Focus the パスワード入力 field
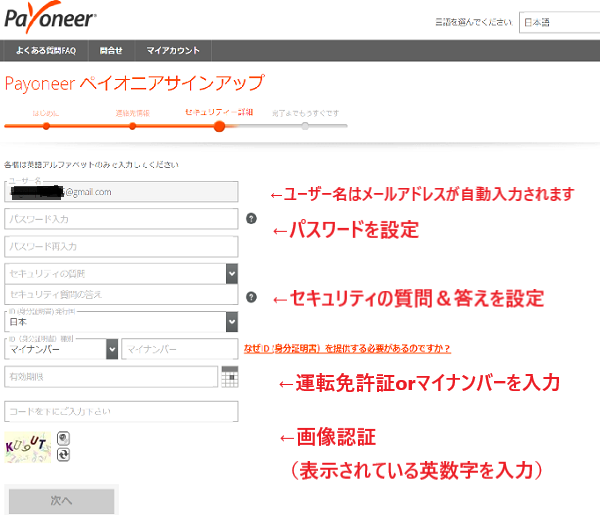The height and width of the screenshot is (515, 600). tap(121, 219)
